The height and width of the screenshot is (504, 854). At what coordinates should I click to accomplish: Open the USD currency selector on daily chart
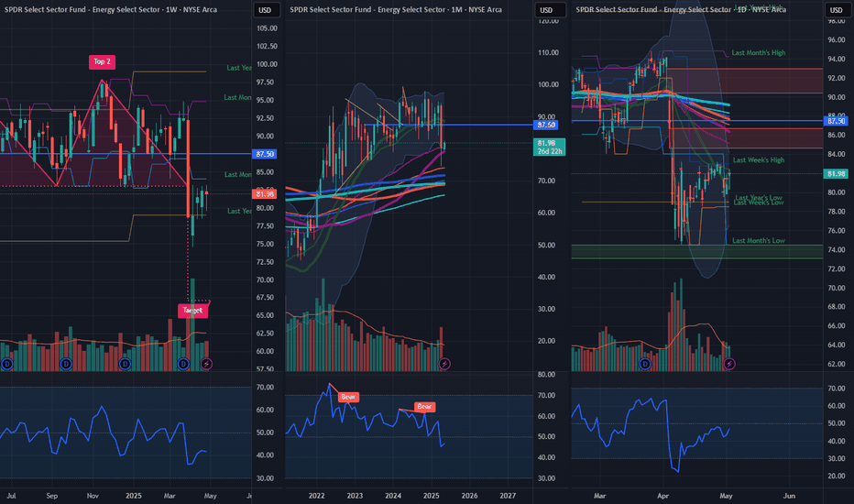(836, 10)
